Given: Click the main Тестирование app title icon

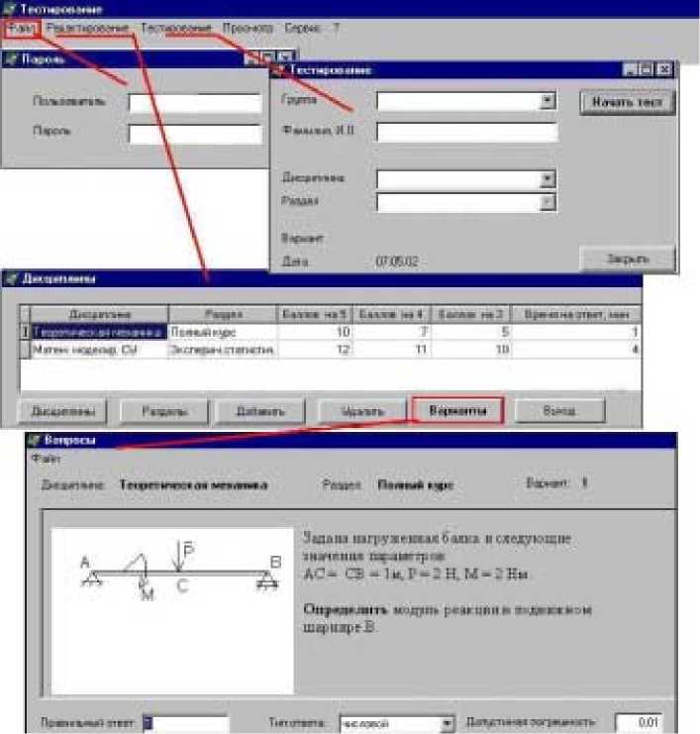Looking at the screenshot, I should [9, 9].
